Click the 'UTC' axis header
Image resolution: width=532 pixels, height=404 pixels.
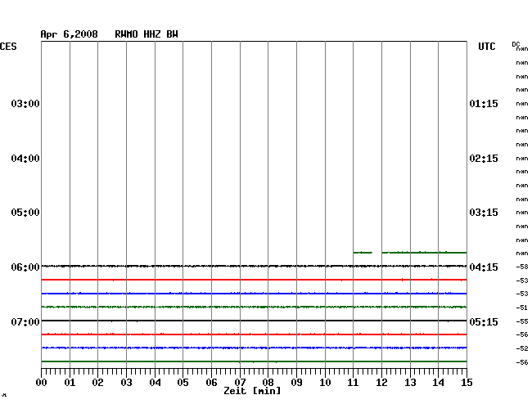pos(486,47)
